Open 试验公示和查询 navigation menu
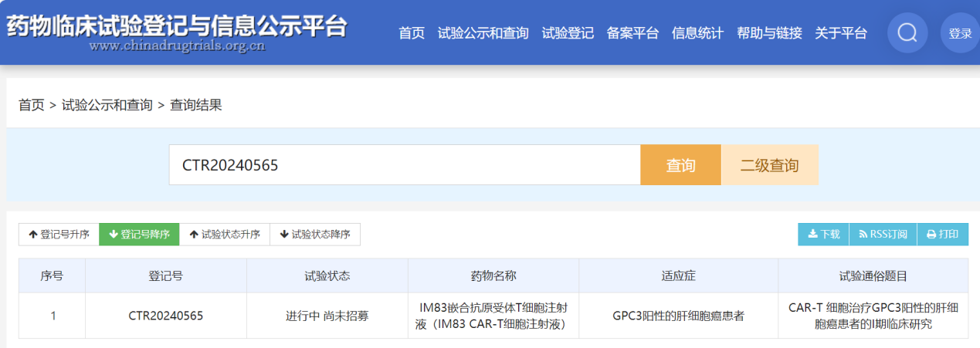The height and width of the screenshot is (348, 980). [x=483, y=33]
